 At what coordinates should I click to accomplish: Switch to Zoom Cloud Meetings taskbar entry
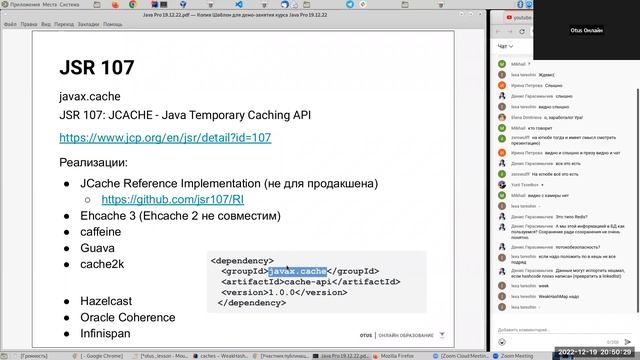(461, 356)
